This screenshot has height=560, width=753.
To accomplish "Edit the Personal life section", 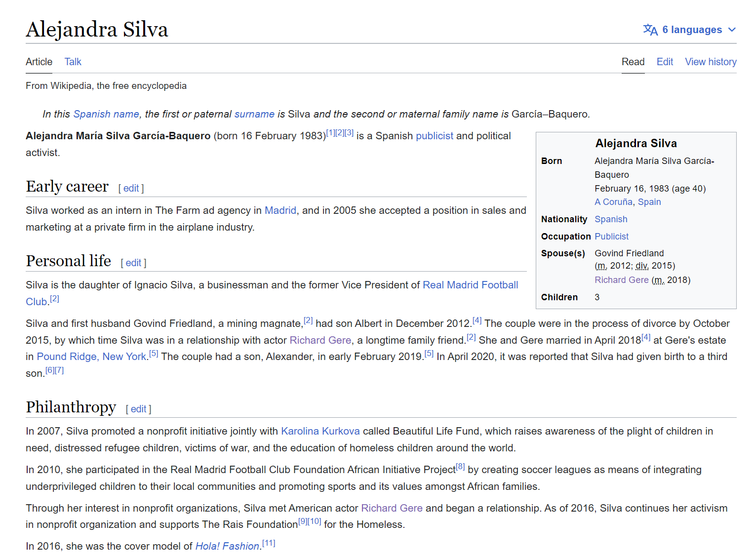I will [133, 263].
